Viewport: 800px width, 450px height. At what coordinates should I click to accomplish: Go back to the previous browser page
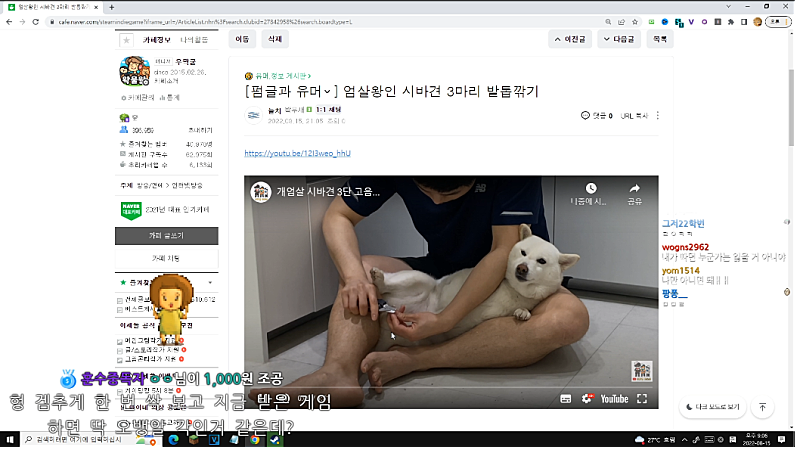9,22
